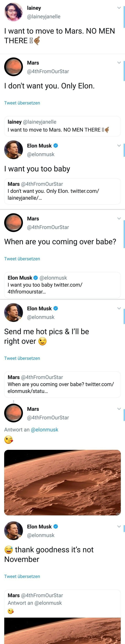Open chevron menu on "I don't want you. Only Elon." tweet
The height and width of the screenshot is (644, 125).
[119, 62]
